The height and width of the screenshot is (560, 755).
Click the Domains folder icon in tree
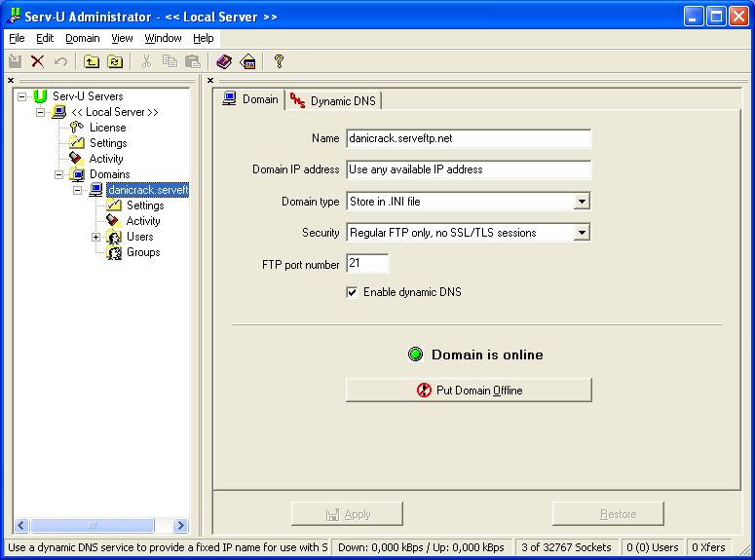77,173
